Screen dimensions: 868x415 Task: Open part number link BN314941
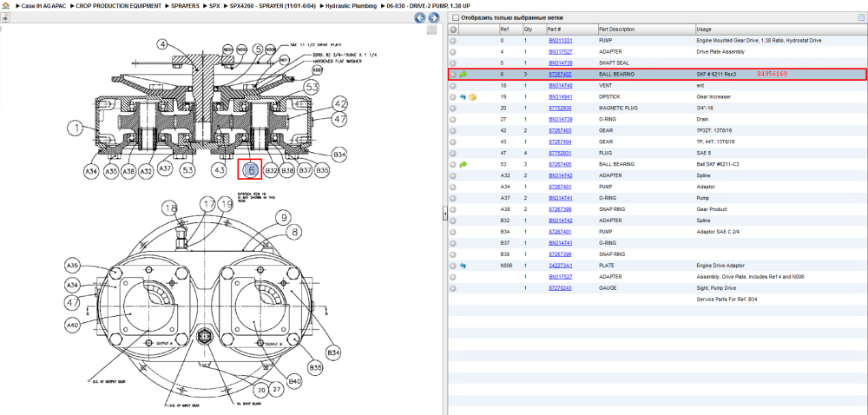(560, 97)
